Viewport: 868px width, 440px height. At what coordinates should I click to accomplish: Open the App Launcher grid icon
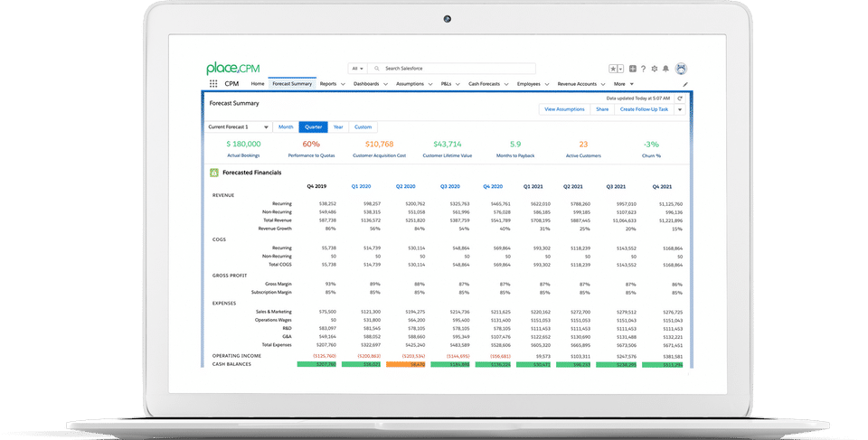pos(213,84)
